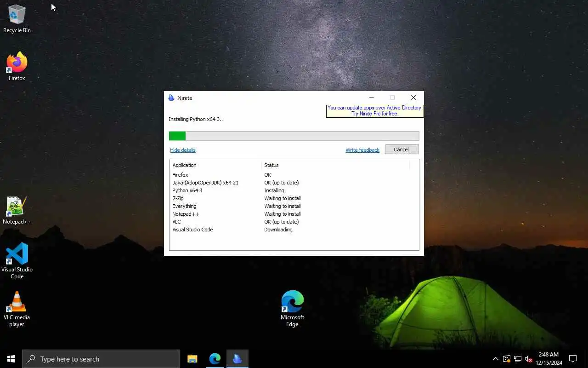Open the Write feedback link
588x368 pixels.
pyautogui.click(x=362, y=150)
